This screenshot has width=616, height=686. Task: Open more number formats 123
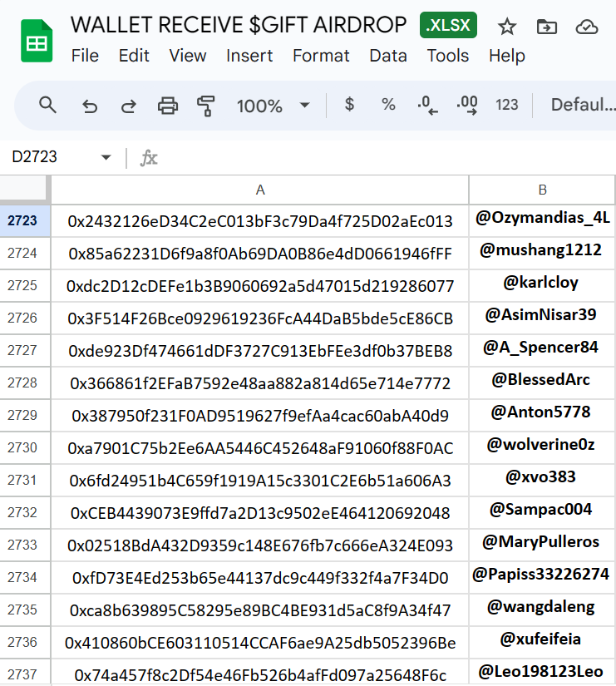506,105
